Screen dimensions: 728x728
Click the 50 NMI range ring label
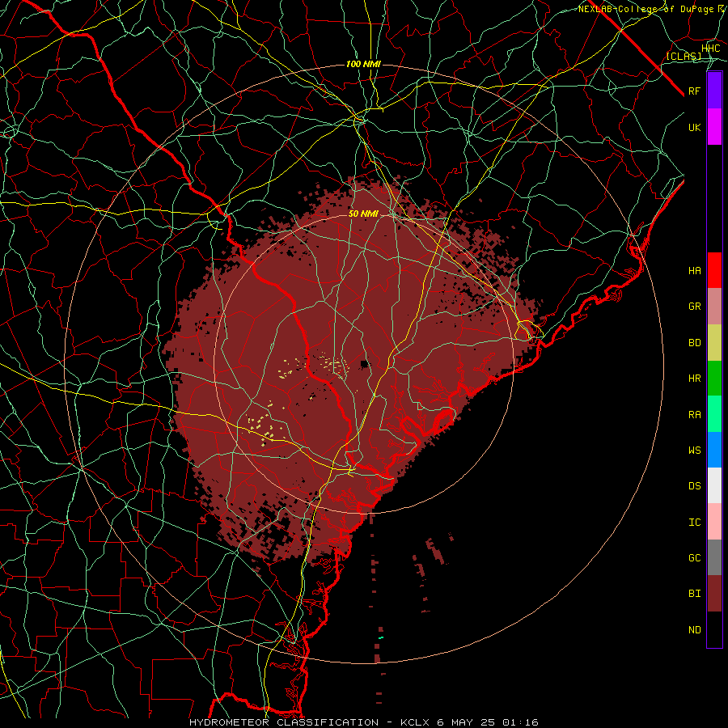click(363, 214)
